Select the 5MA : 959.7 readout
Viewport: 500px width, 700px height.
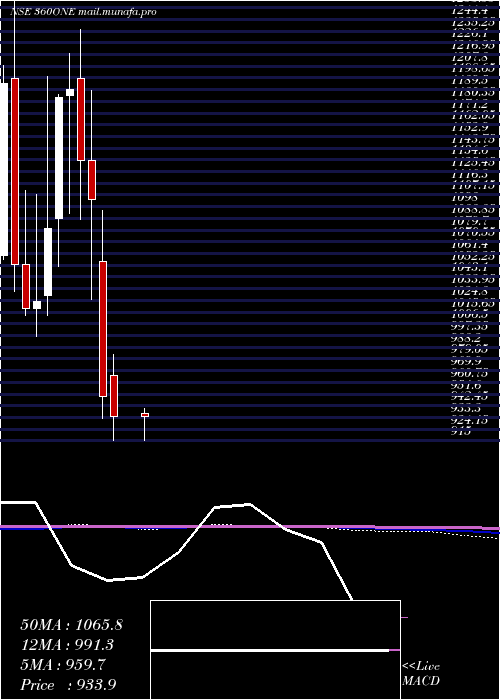63,665
